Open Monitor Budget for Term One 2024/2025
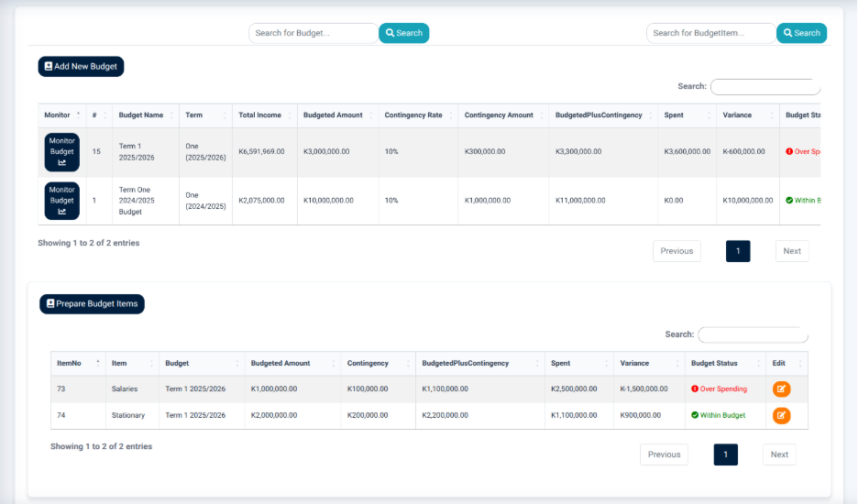The image size is (858, 504). pos(61,201)
